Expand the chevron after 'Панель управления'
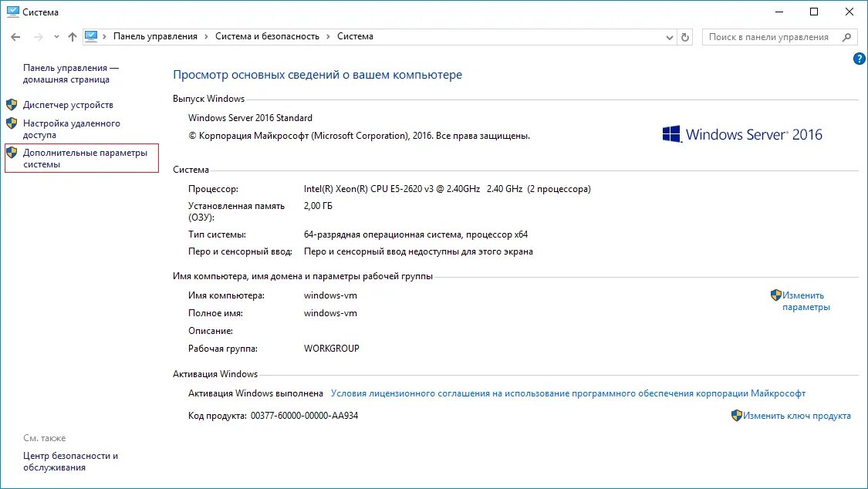Viewport: 868px width, 489px height. [206, 36]
